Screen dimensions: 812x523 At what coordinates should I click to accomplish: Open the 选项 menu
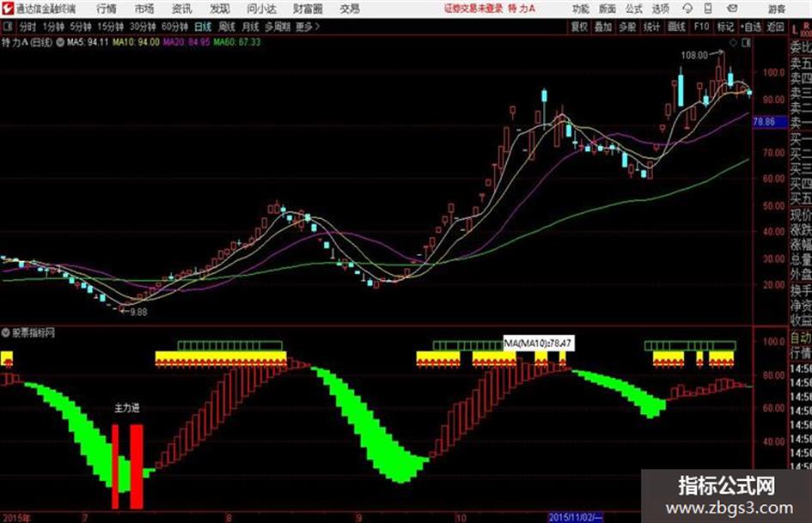pyautogui.click(x=661, y=9)
